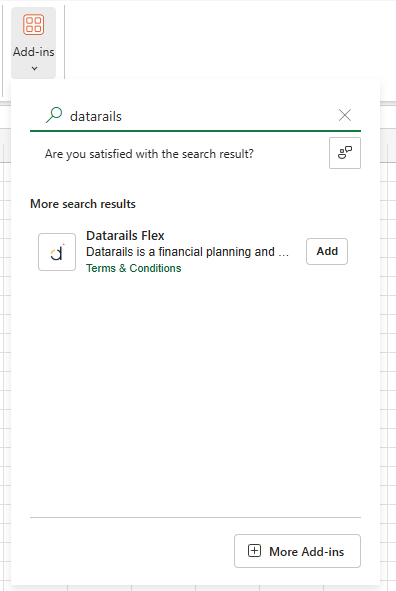Image resolution: width=396 pixels, height=591 pixels.
Task: Click the Add-ins grid icon in ribbon
Action: pos(34,24)
